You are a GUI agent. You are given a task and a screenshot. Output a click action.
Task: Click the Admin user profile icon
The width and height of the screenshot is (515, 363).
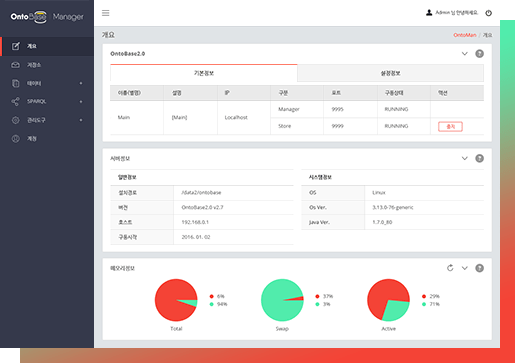click(x=429, y=13)
